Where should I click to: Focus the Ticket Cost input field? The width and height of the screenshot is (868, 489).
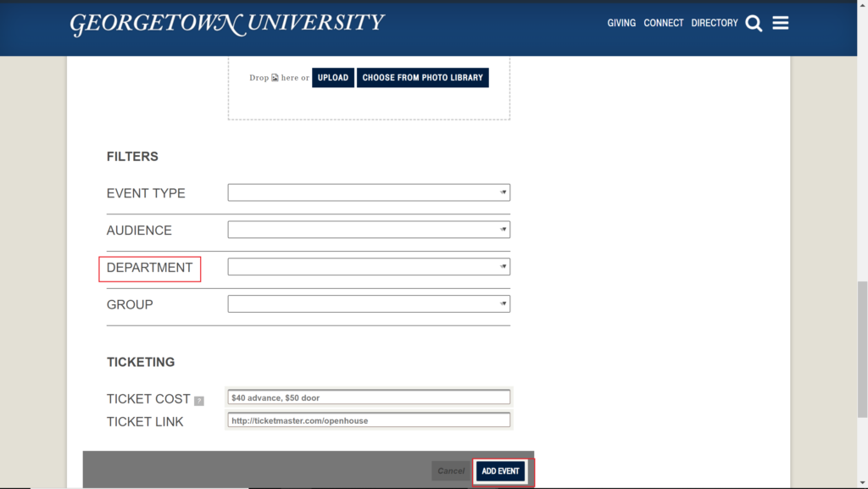click(x=369, y=397)
